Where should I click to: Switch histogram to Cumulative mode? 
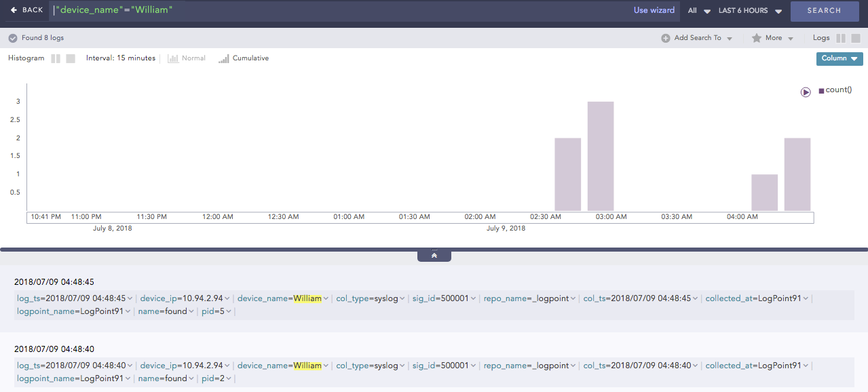coord(243,58)
